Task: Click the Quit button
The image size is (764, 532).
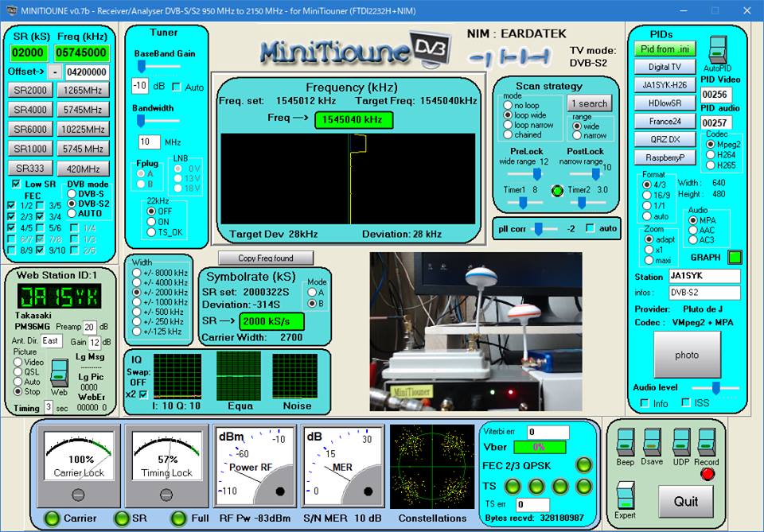Action: click(685, 501)
